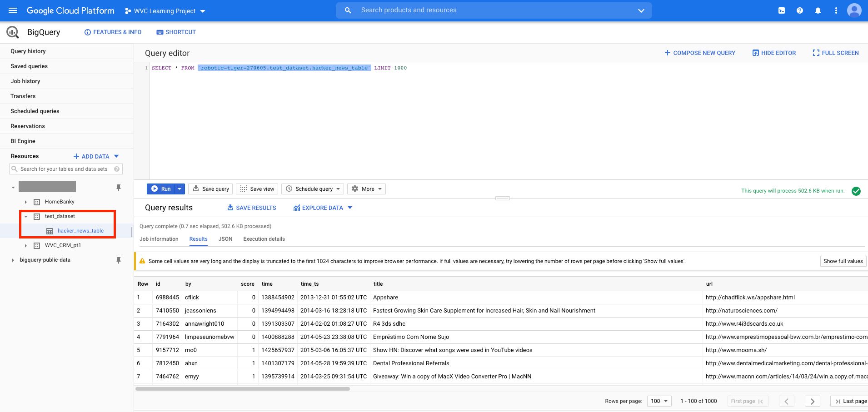Open the Run button dropdown arrow
This screenshot has height=412, width=868.
[179, 189]
